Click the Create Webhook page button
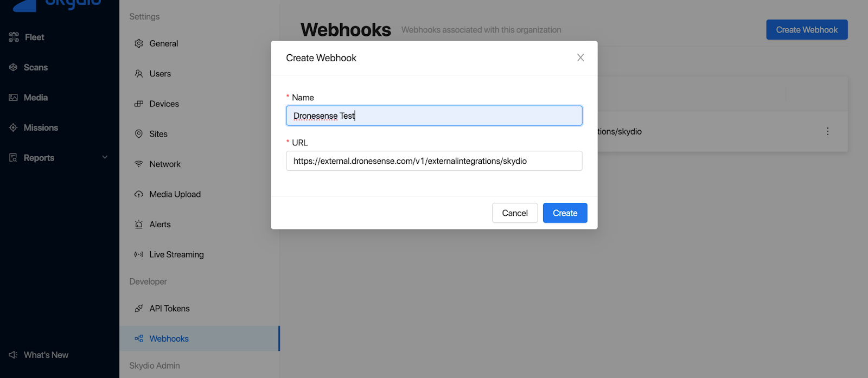This screenshot has width=868, height=378. click(807, 30)
